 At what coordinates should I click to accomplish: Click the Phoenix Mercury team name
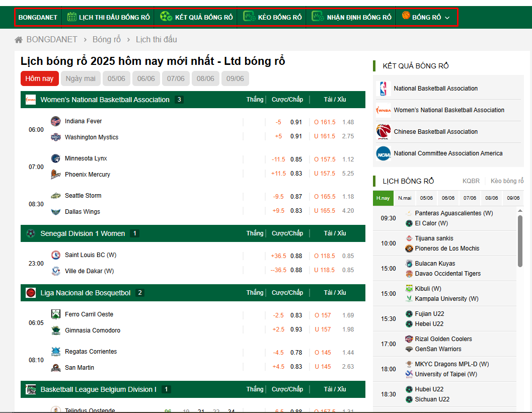(x=88, y=174)
